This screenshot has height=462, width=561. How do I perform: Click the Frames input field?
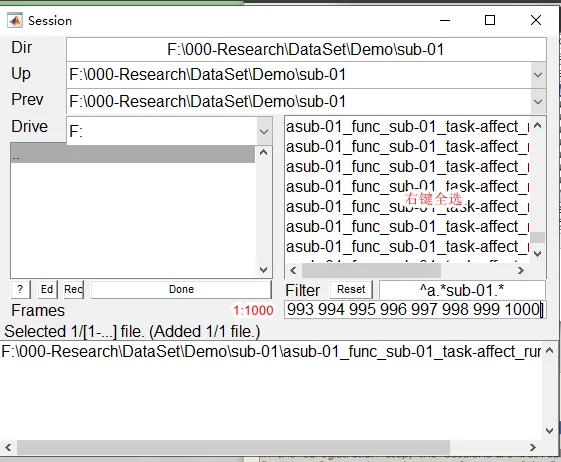(x=415, y=310)
